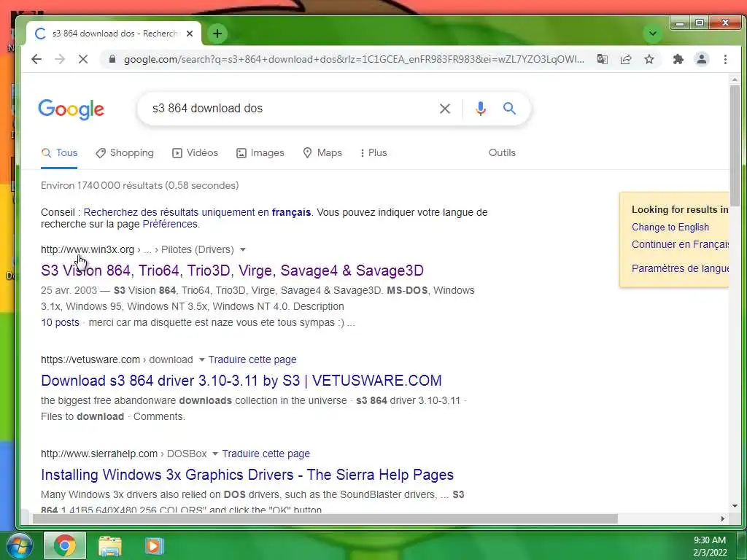The height and width of the screenshot is (560, 747).
Task: Search results only in français
Action: [197, 212]
